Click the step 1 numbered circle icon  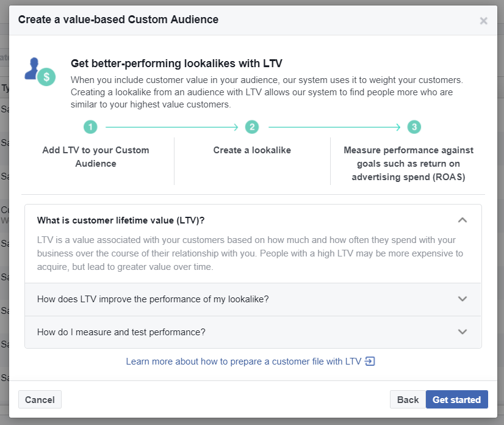[90, 127]
